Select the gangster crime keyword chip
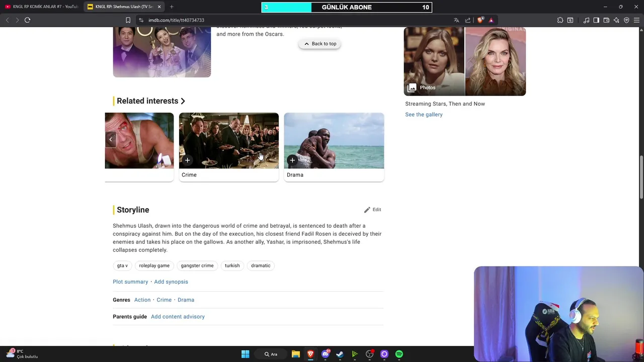Image resolution: width=644 pixels, height=362 pixels. coord(197,265)
